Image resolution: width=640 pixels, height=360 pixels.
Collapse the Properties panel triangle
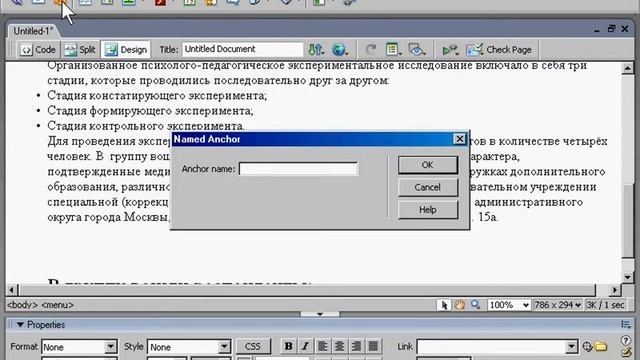pyautogui.click(x=20, y=325)
